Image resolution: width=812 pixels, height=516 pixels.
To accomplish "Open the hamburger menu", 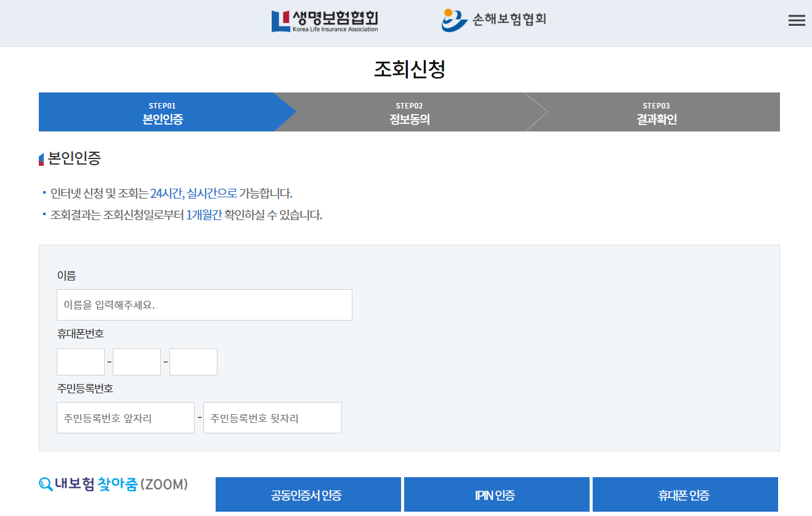I will click(797, 20).
